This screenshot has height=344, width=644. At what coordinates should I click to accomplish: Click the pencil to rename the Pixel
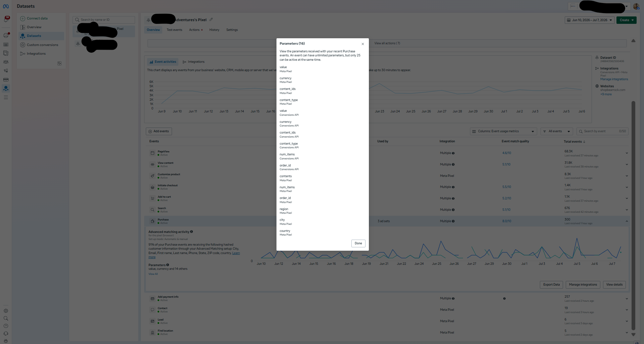pos(211,20)
